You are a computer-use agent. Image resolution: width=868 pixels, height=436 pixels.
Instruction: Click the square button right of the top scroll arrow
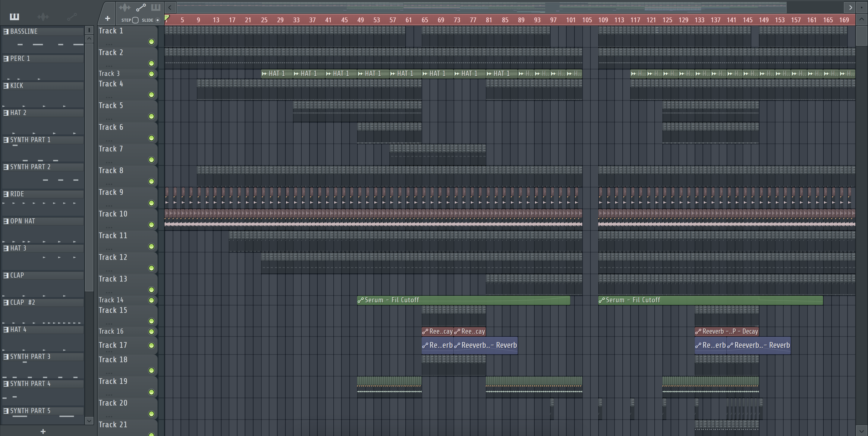[x=861, y=8]
